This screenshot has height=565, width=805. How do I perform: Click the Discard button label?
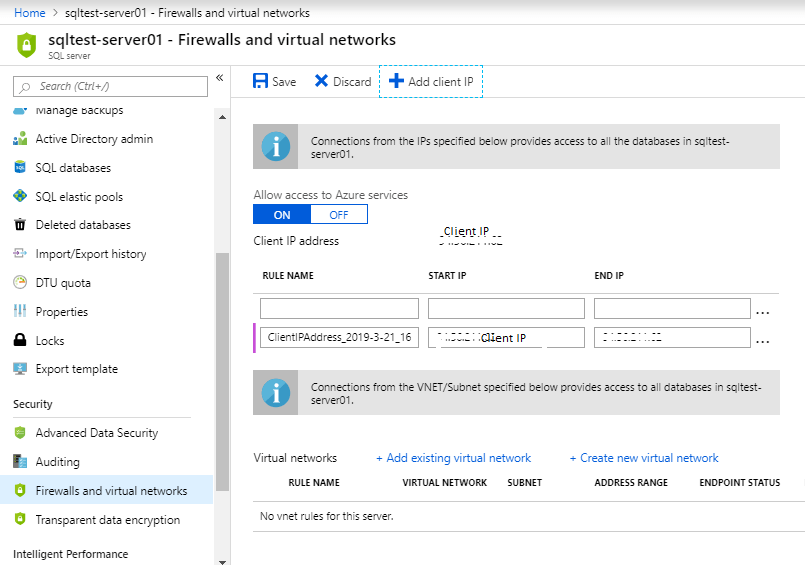pyautogui.click(x=352, y=82)
